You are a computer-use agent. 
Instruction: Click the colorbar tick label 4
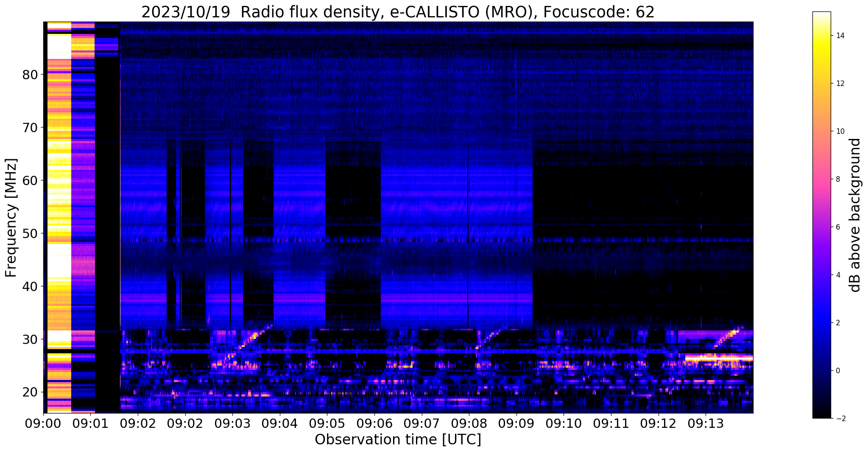coord(837,275)
